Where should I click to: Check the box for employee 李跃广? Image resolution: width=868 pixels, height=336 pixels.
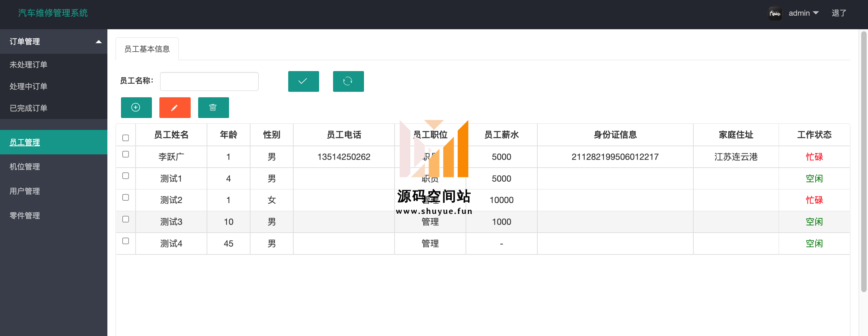(125, 154)
